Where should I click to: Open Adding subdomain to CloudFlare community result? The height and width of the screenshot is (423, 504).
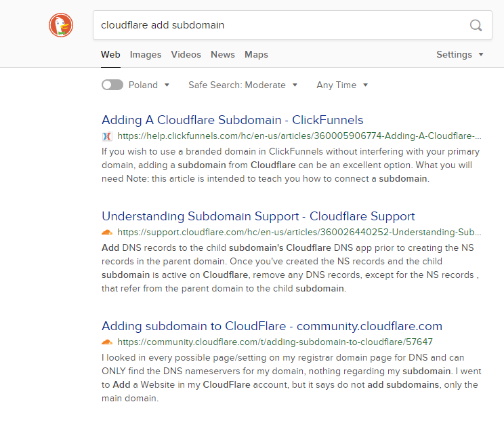(272, 326)
